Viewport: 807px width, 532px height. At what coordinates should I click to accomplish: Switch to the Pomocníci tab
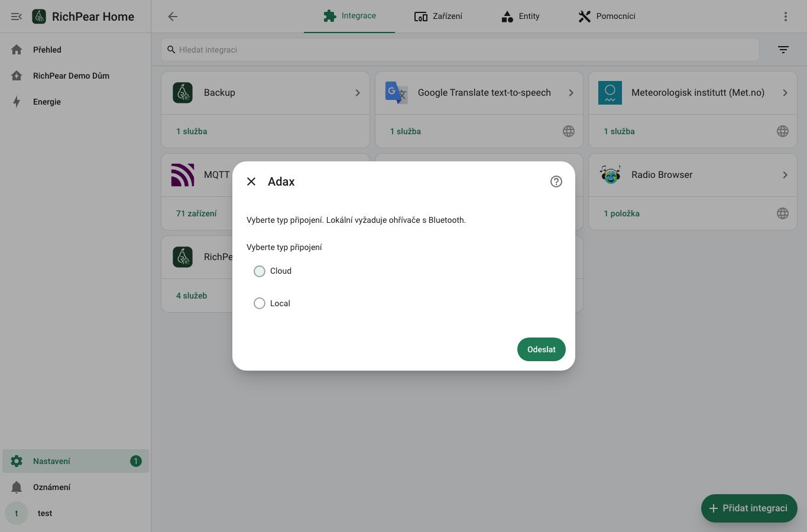607,17
